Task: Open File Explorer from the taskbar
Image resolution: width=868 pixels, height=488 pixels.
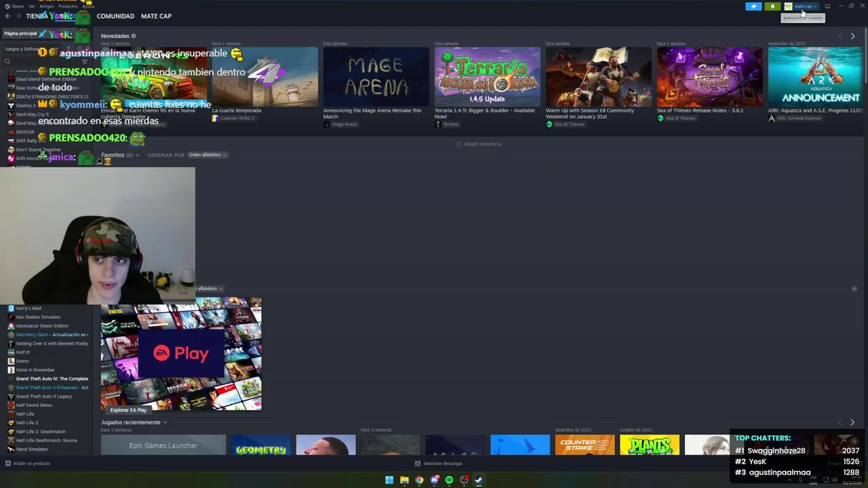Action: [404, 480]
